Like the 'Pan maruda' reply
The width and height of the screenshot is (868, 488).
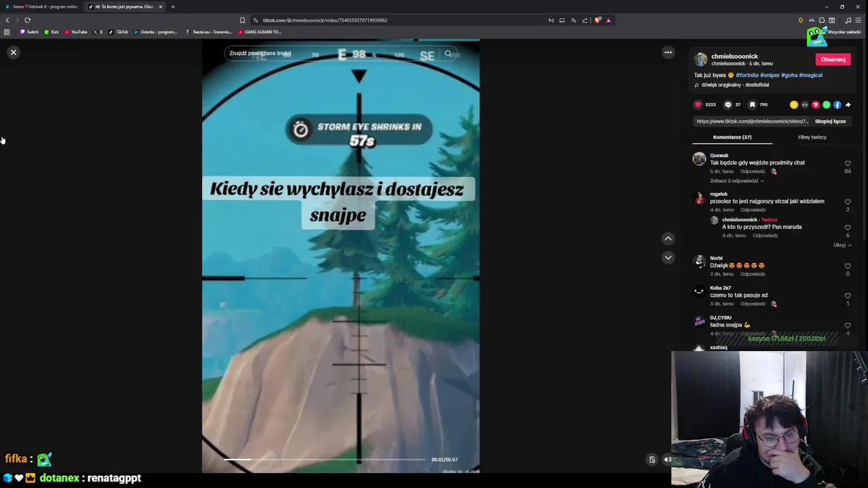pos(848,228)
